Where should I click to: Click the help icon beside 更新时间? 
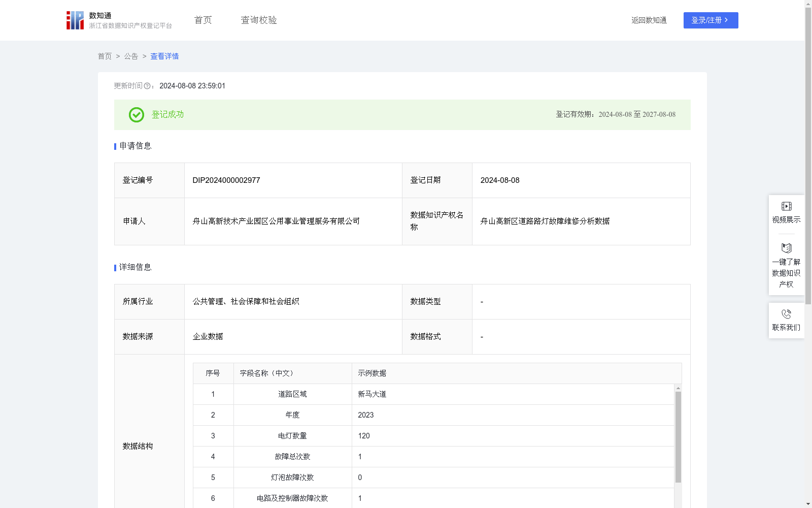tap(147, 86)
